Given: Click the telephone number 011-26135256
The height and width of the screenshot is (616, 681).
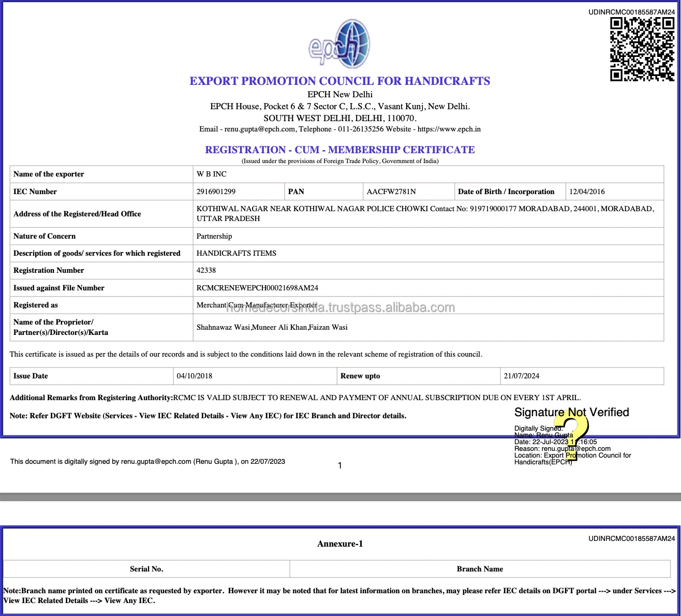Looking at the screenshot, I should (361, 129).
